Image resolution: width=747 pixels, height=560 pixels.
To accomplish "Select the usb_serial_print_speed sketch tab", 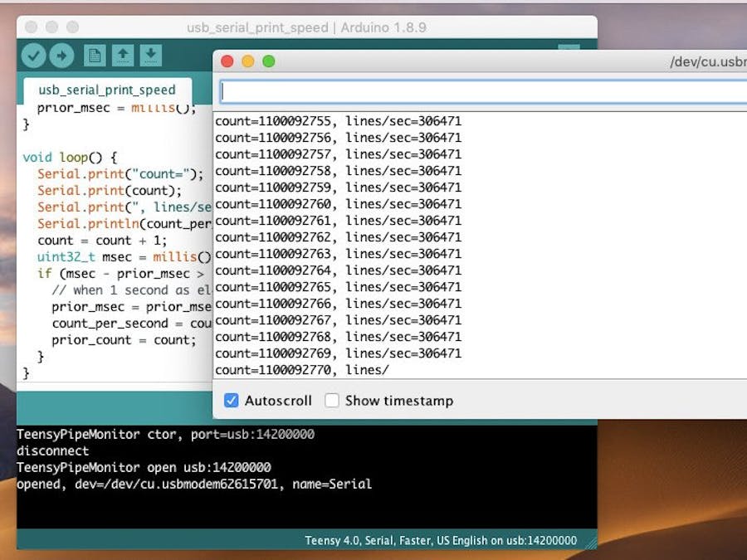I will [x=107, y=90].
